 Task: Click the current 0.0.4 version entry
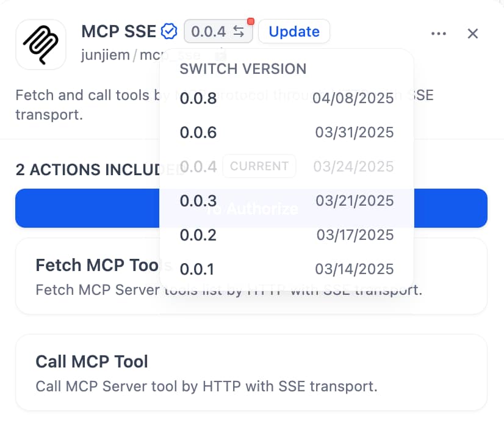286,166
